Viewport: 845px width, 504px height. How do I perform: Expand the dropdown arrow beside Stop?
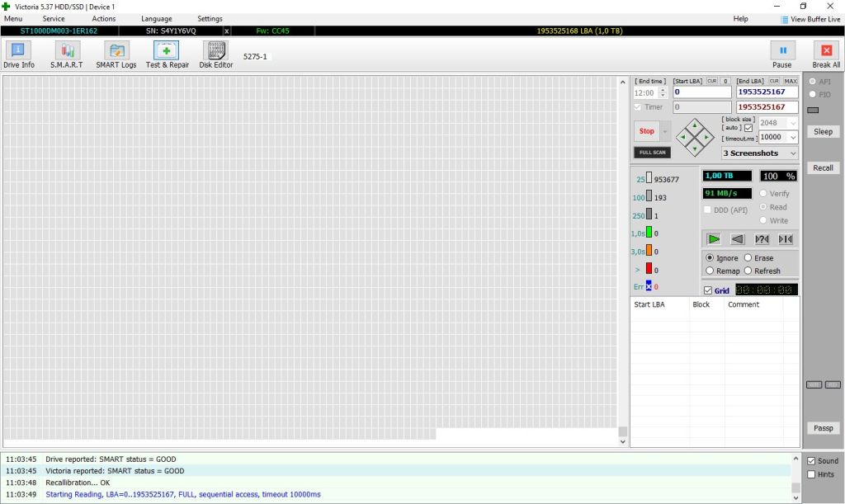click(665, 131)
